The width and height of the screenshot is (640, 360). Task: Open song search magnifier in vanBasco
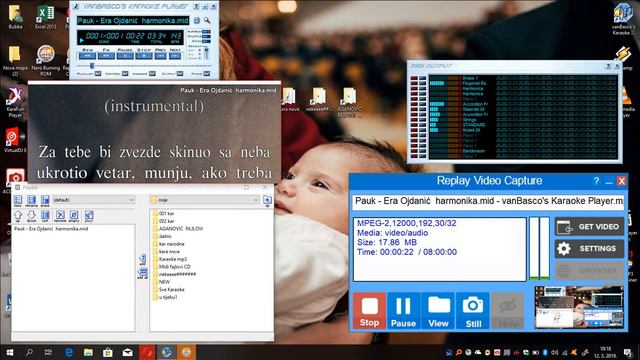coord(207,20)
